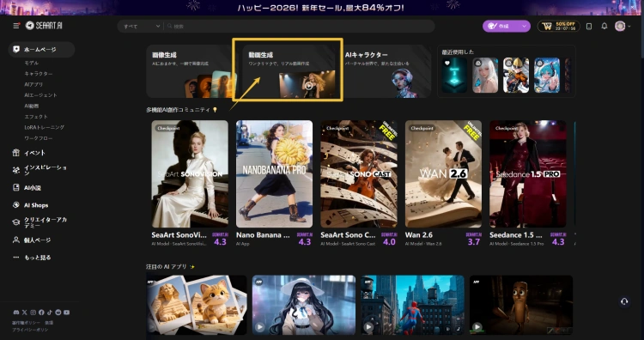Click the SeaArt Sono Cast 4.0 rating
Screen dimensions: 644x340
[x=389, y=242]
